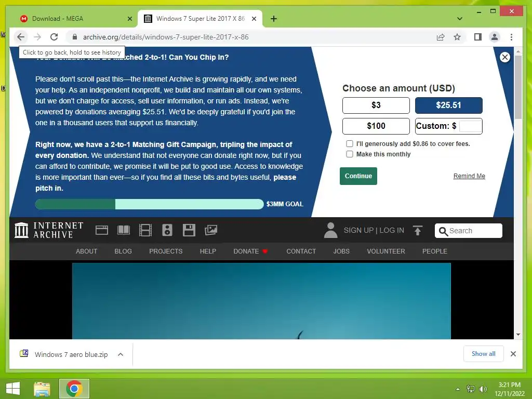Open the Software floppy disk icon
This screenshot has height=399, width=532.
(189, 230)
